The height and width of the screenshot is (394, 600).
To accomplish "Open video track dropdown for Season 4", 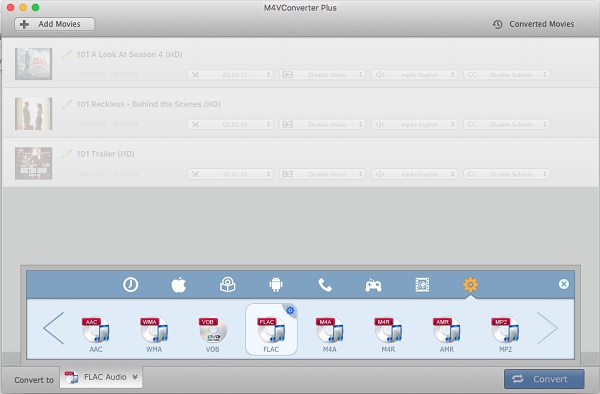I will (322, 75).
